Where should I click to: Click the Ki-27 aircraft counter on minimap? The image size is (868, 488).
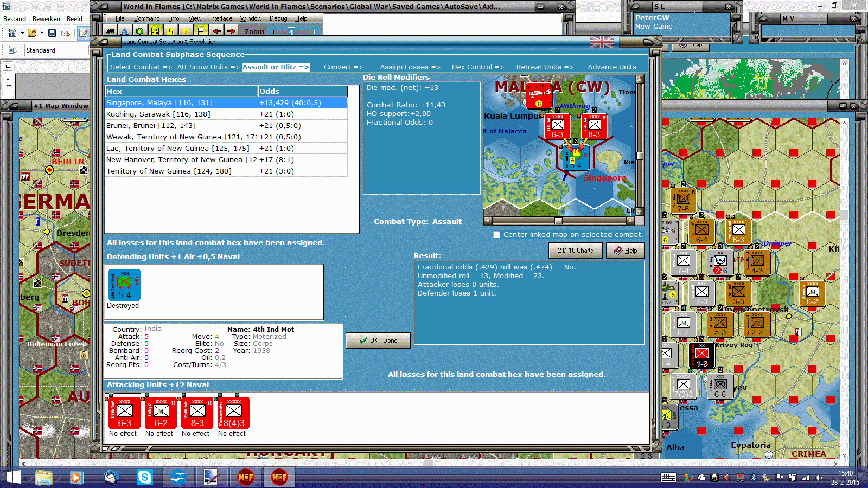(539, 96)
